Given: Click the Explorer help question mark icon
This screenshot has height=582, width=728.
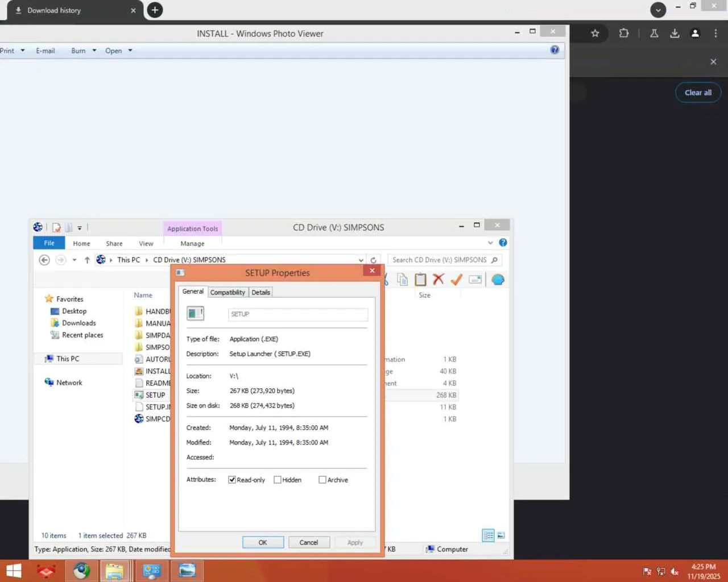Looking at the screenshot, I should coord(503,243).
